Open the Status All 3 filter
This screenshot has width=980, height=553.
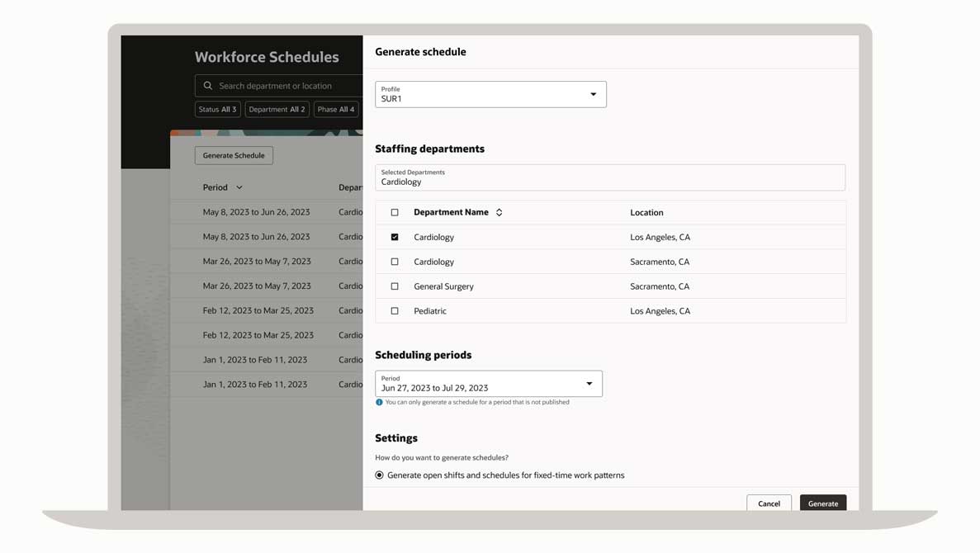217,110
